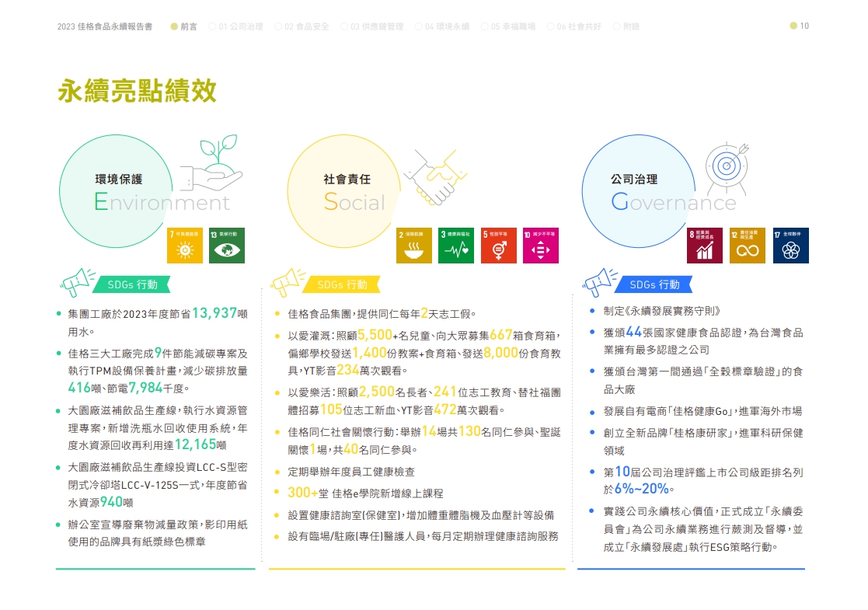
Task: Click the 桂格康研家 brand bullet
Action: click(703, 441)
